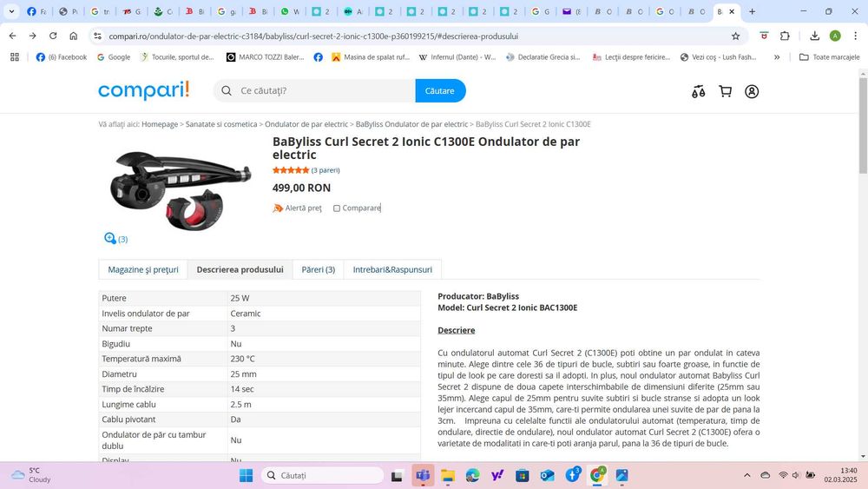Open the browser Extensions puzzle icon
This screenshot has height=489, width=868.
click(x=785, y=36)
